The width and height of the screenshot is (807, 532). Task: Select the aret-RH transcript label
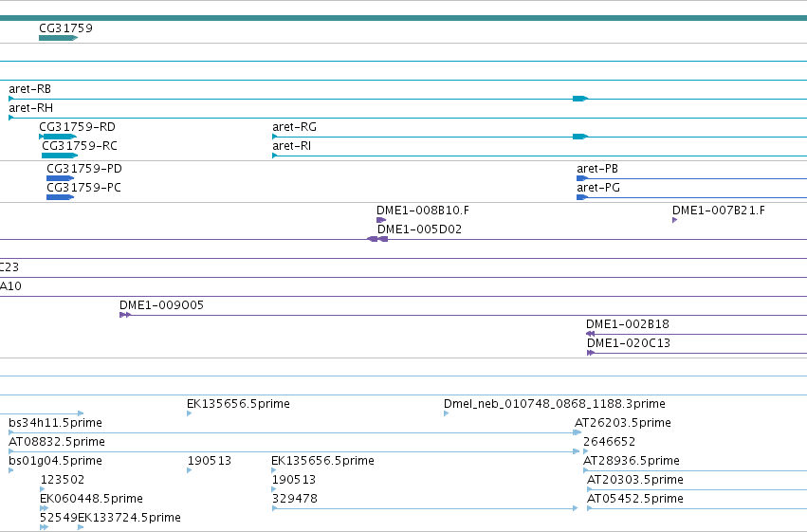click(x=31, y=108)
